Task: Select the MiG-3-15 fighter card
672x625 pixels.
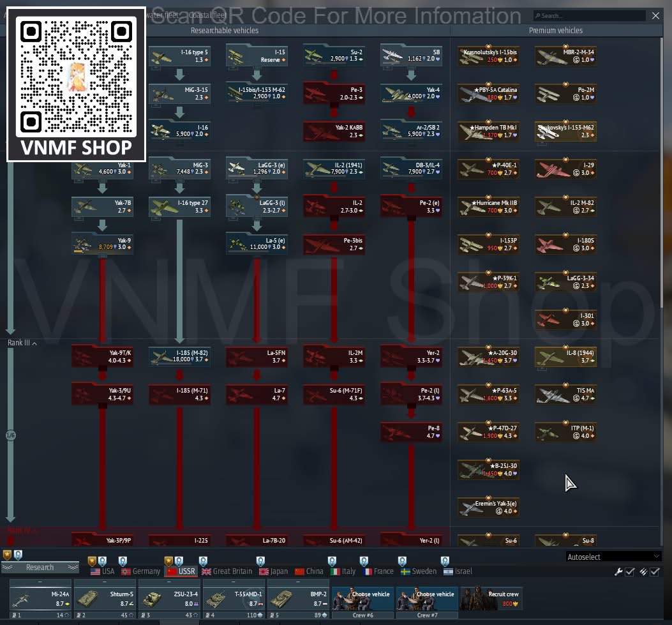Action: (x=179, y=93)
